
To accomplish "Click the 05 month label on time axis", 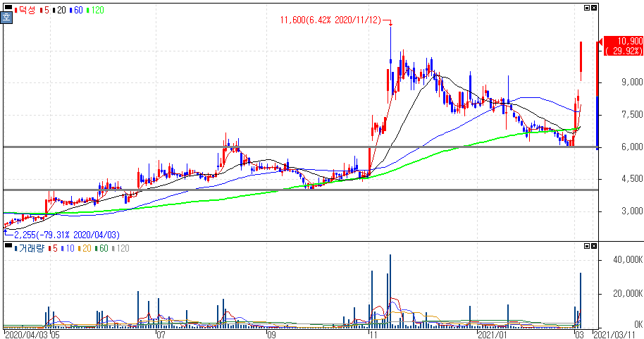I will coord(55,335).
